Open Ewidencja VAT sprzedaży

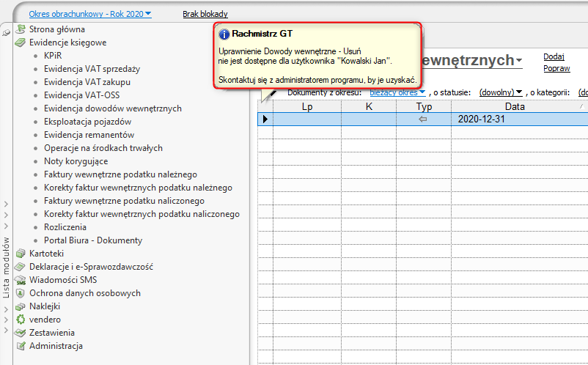point(92,69)
